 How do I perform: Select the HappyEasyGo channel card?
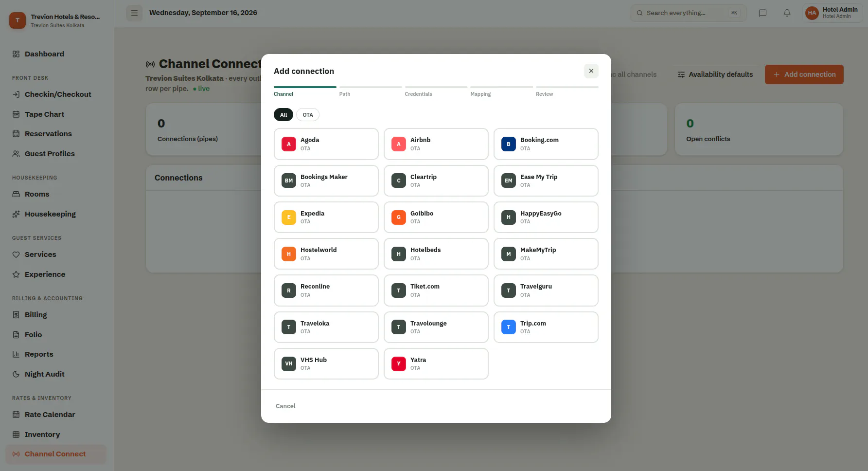tap(546, 217)
